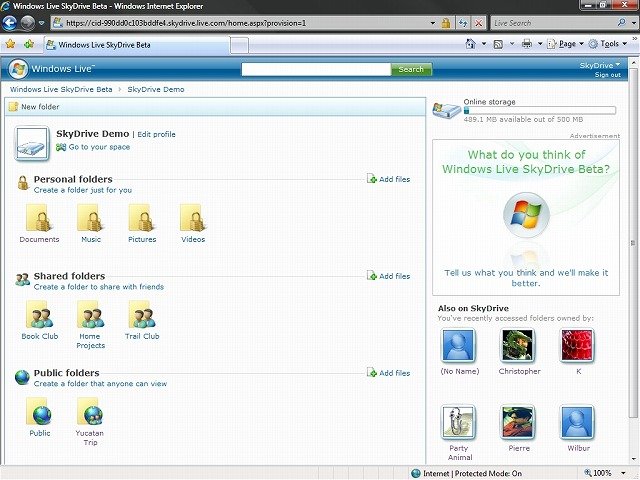Open the Yucatan Trip public folder
640x480 pixels.
91,411
